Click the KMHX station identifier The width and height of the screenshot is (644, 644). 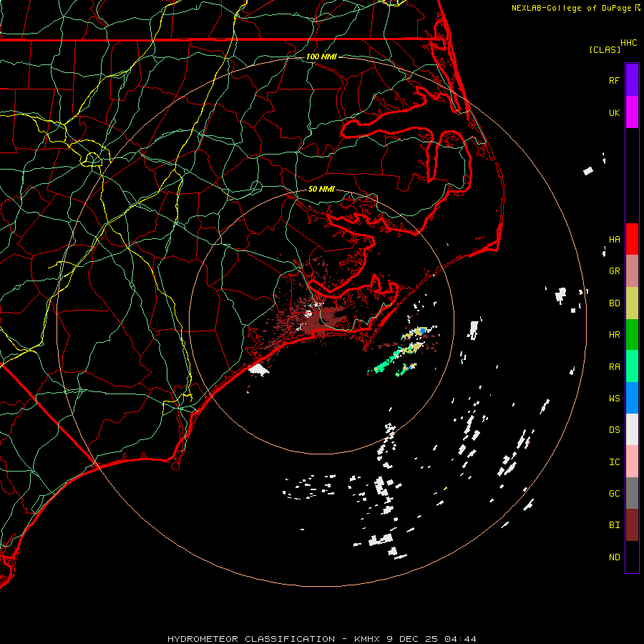368,639
